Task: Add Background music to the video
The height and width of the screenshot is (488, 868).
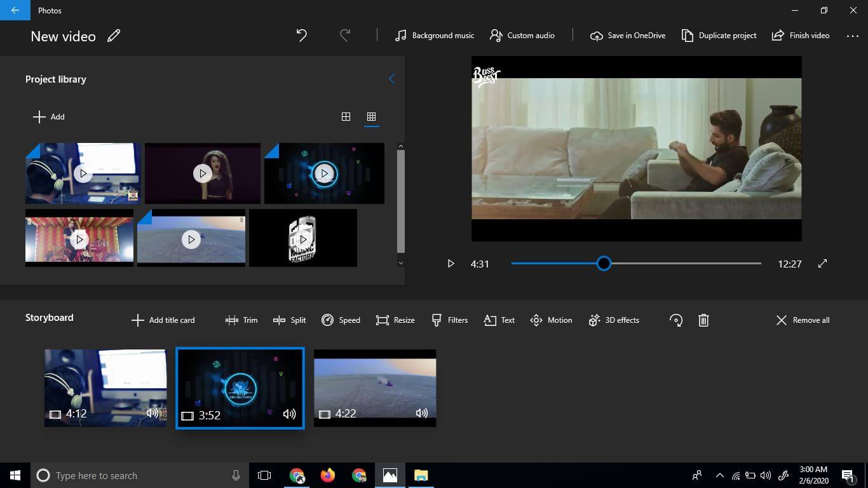Action: tap(434, 36)
